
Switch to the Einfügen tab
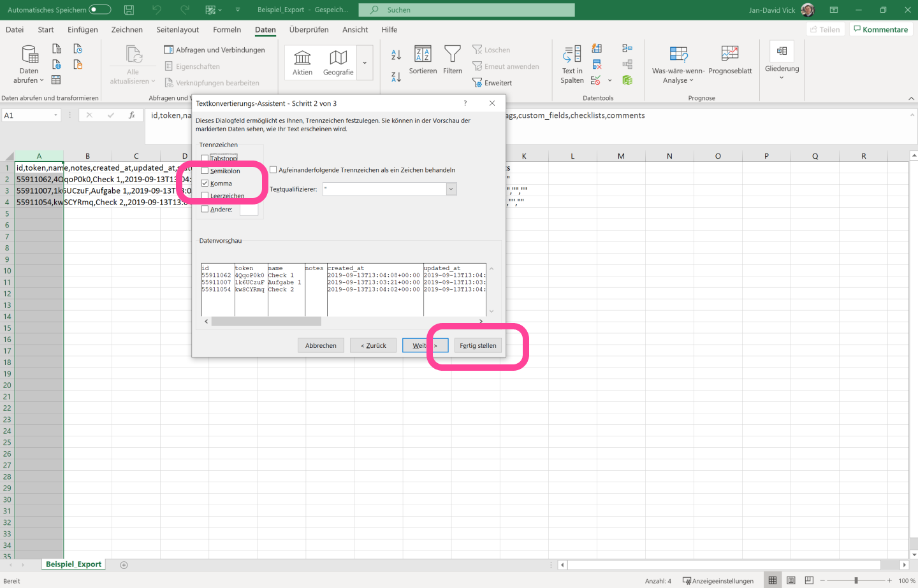[83, 29]
